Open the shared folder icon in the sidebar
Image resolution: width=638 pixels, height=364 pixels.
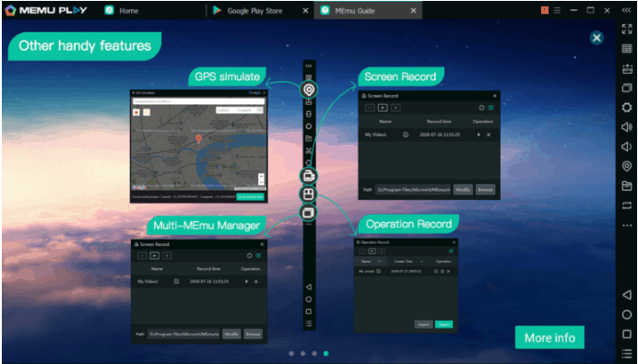point(627,186)
